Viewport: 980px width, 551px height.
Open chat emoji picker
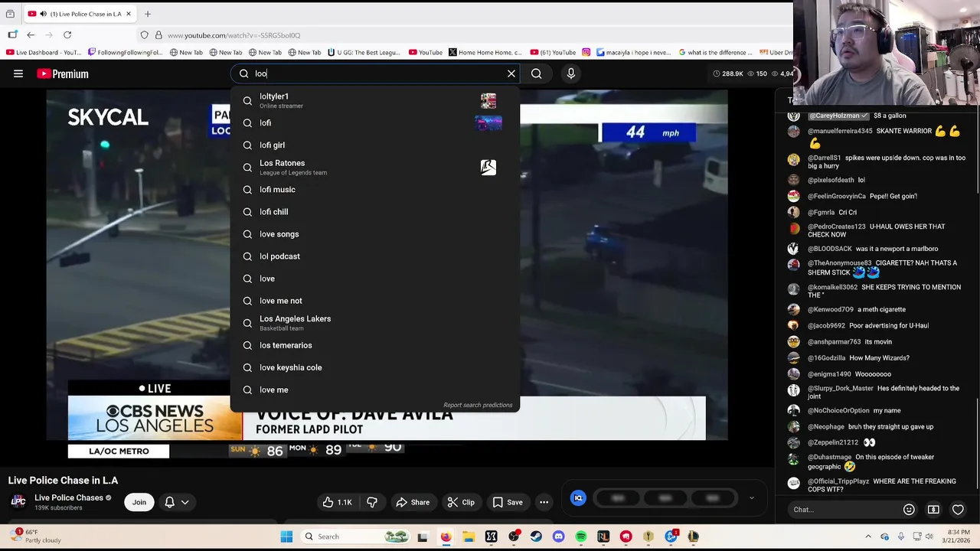909,510
